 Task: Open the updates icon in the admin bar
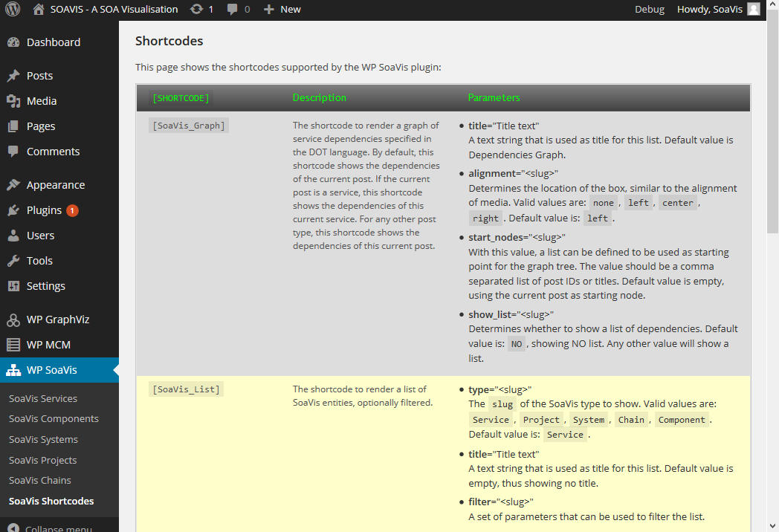pos(197,9)
